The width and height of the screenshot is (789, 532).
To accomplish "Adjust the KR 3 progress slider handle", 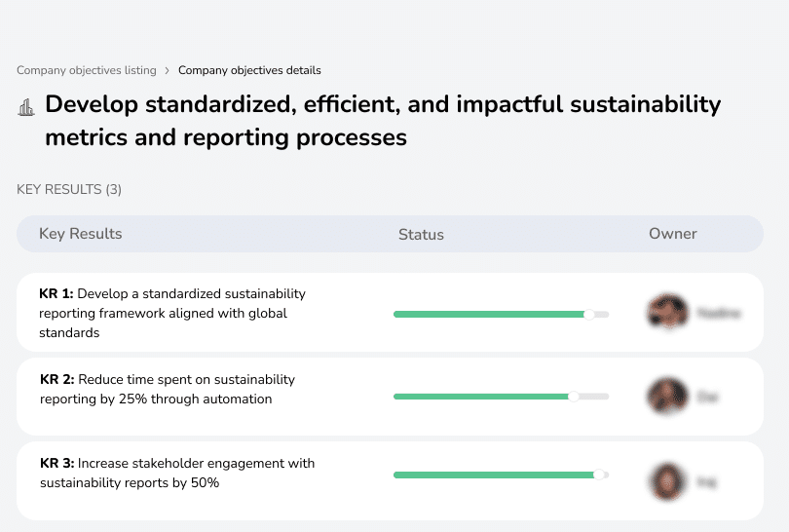I will pos(598,475).
